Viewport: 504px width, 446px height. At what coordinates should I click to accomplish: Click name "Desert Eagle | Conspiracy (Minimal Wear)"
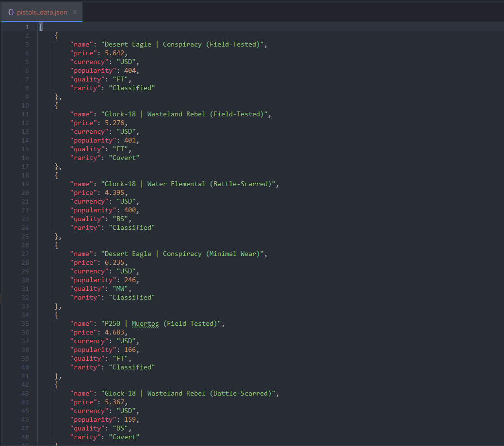point(182,254)
